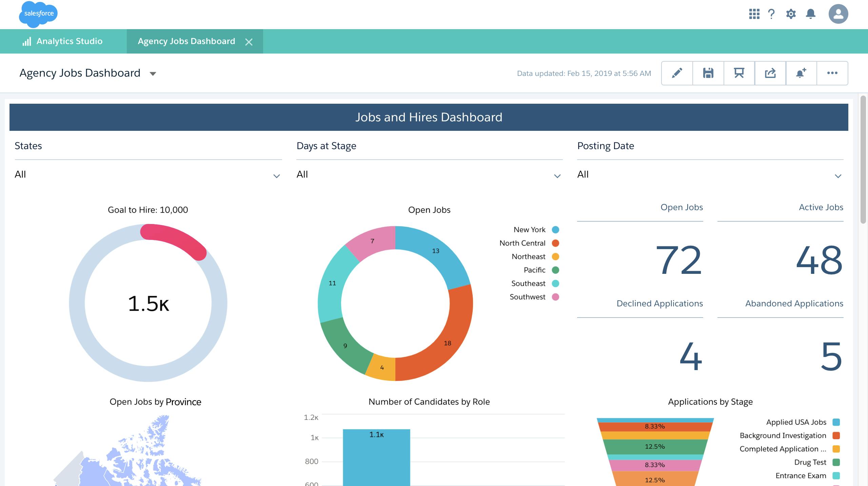Click the Active Jobs widget heading
This screenshot has width=868, height=486.
point(821,207)
